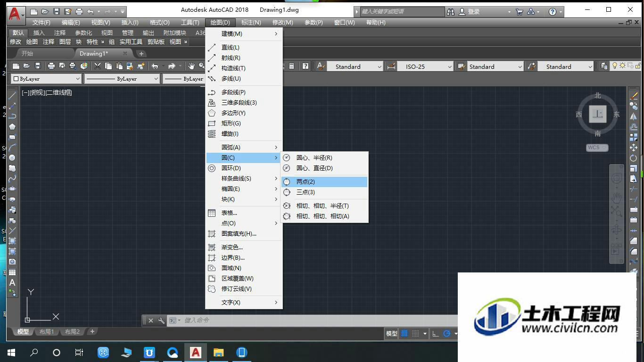Click the Help question mark in standard toolbar
Screen dimensions: 644x362
pyautogui.click(x=305, y=66)
